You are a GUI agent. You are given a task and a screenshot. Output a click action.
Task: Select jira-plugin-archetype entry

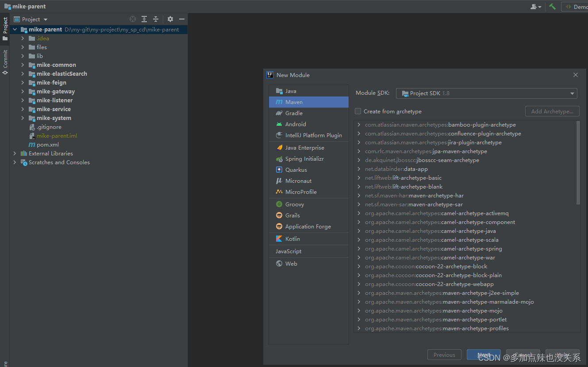(x=433, y=142)
